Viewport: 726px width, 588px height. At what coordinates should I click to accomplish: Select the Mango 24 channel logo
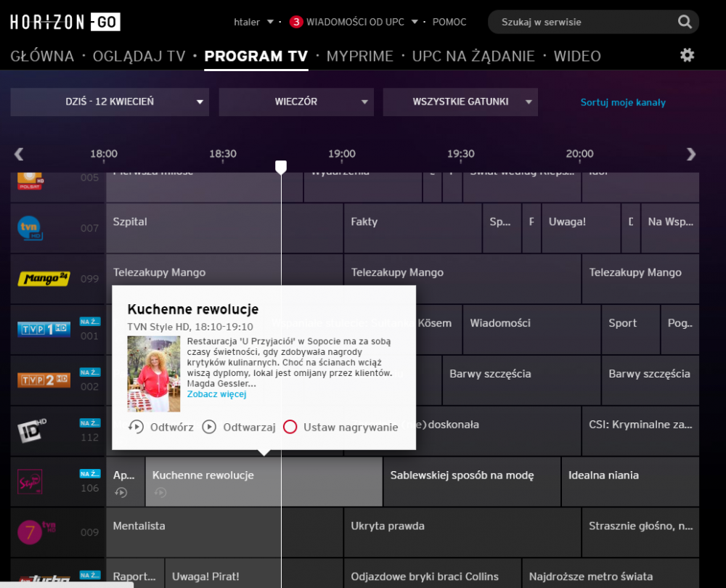(x=44, y=279)
